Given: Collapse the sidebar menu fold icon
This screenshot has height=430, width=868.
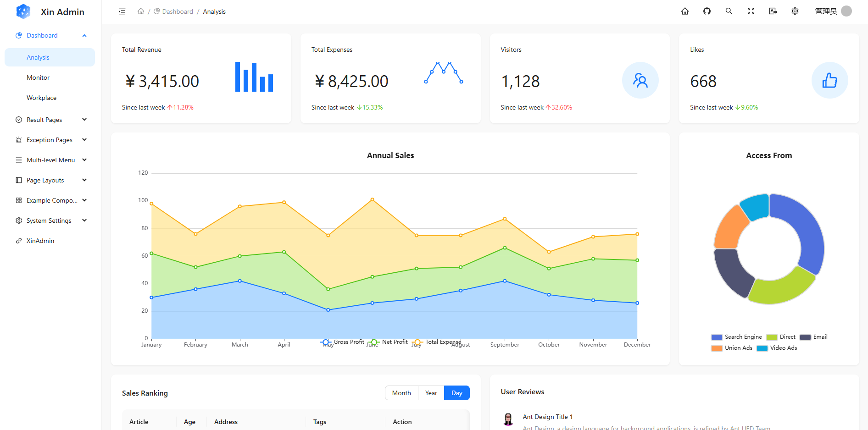Looking at the screenshot, I should tap(122, 11).
